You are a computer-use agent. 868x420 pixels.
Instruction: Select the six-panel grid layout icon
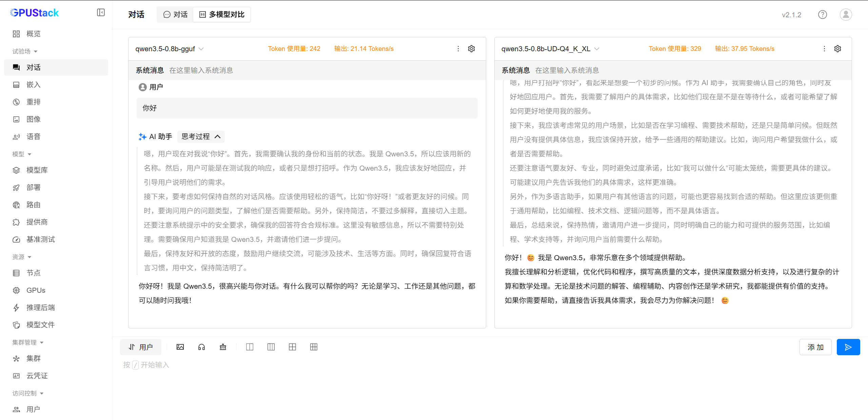[314, 347]
